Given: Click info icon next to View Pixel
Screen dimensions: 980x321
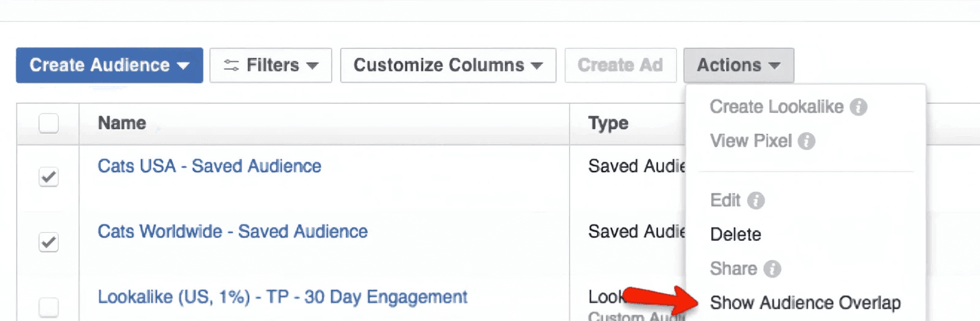Looking at the screenshot, I should pyautogui.click(x=807, y=142).
